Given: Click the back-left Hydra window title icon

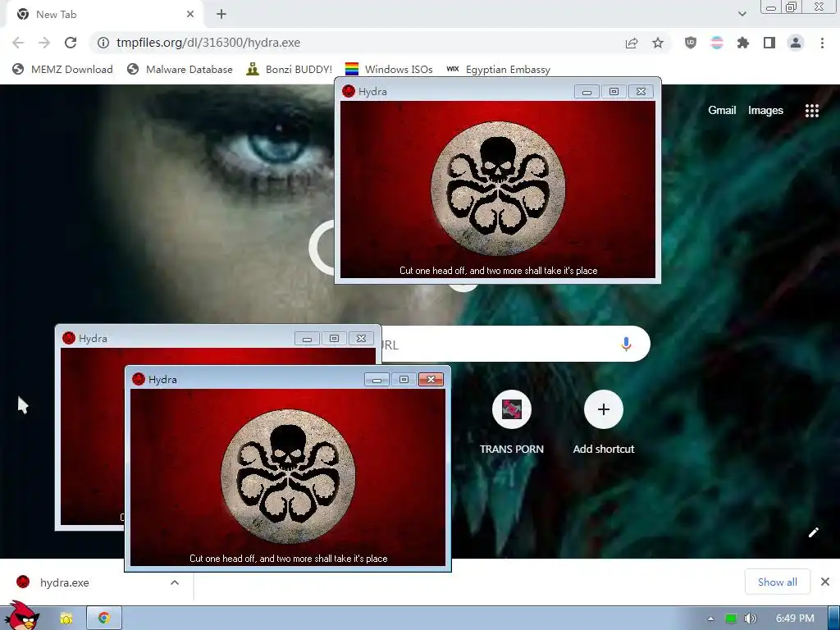Looking at the screenshot, I should tap(69, 338).
